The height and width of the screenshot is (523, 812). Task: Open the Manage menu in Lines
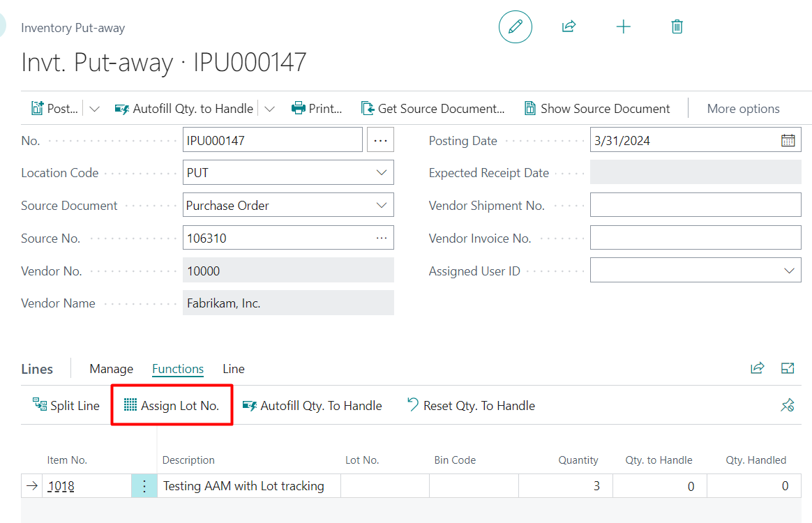pyautogui.click(x=111, y=369)
